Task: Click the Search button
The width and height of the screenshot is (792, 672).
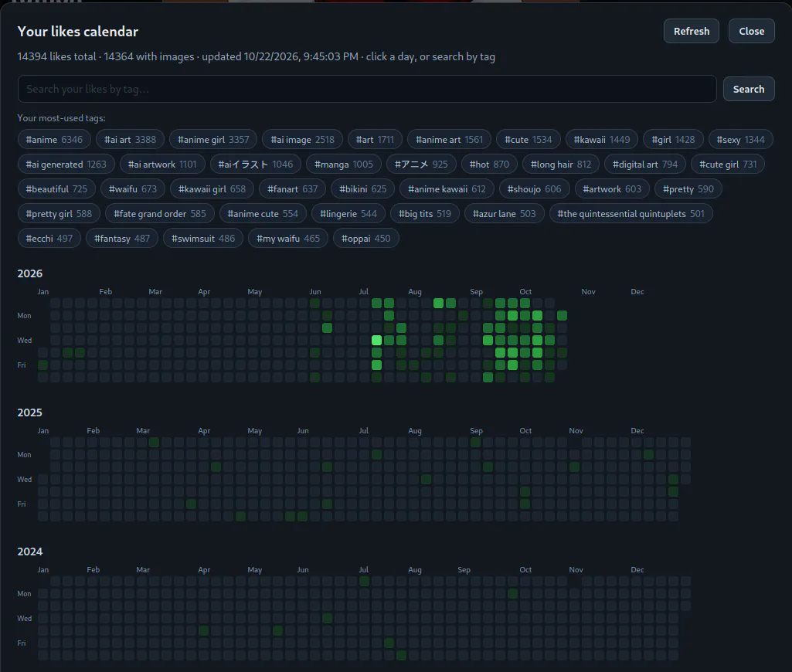Action: click(x=749, y=90)
